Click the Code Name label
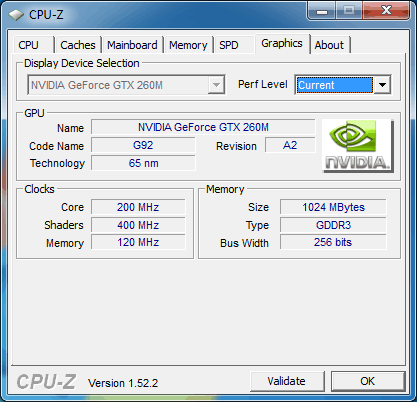 [56, 146]
